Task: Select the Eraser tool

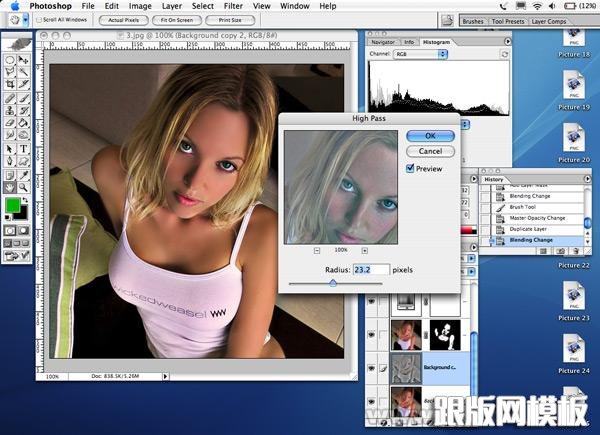Action: pyautogui.click(x=10, y=123)
